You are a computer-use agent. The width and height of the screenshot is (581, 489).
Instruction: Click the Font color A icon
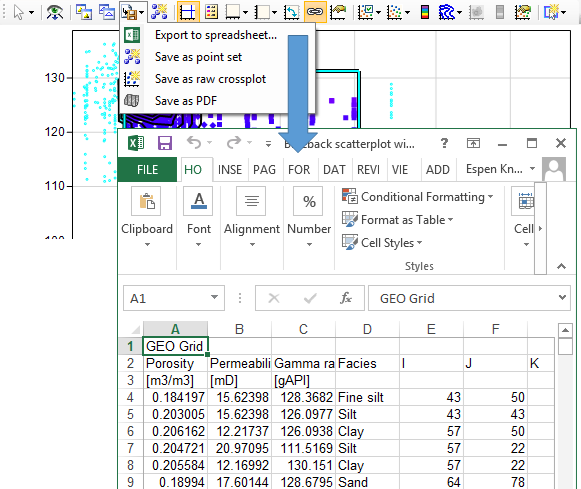(199, 202)
